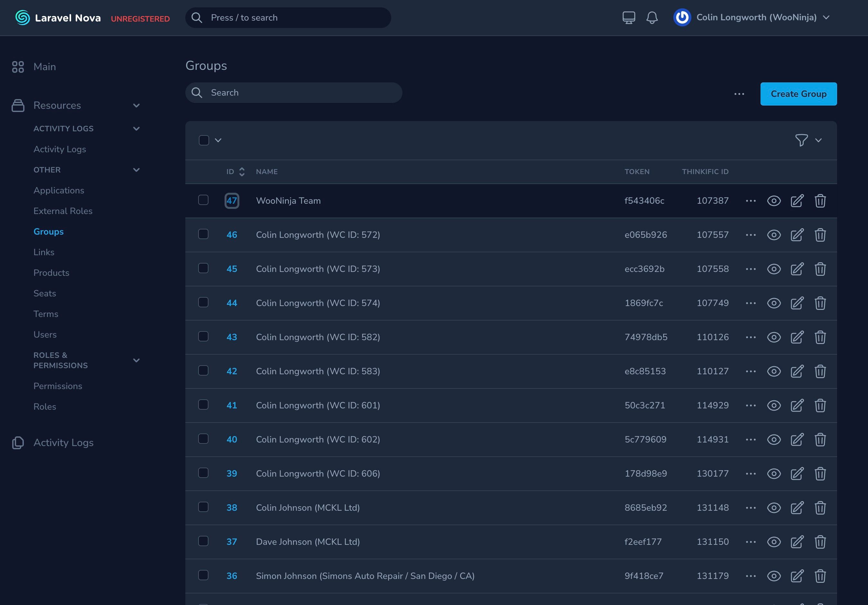Screen dimensions: 868x605
Task: Open the Colin Longworth user menu dropdown
Action: tap(752, 17)
